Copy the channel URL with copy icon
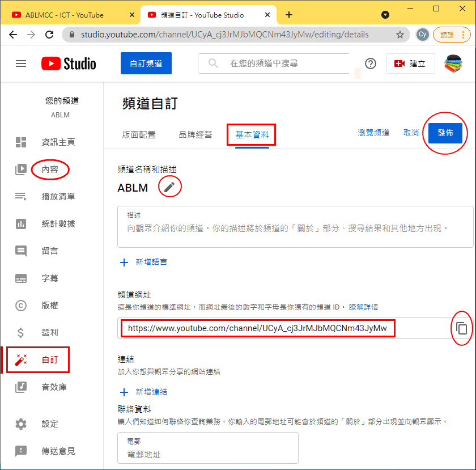 (x=461, y=328)
